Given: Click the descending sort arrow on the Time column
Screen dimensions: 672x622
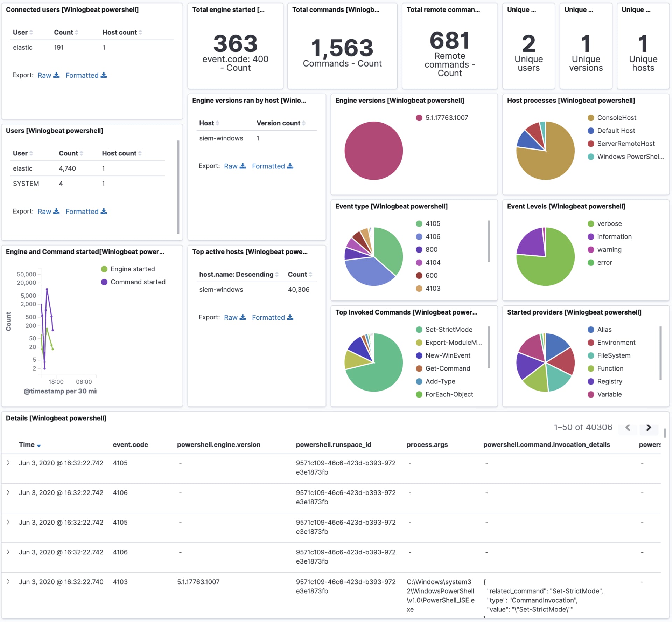Looking at the screenshot, I should [38, 445].
